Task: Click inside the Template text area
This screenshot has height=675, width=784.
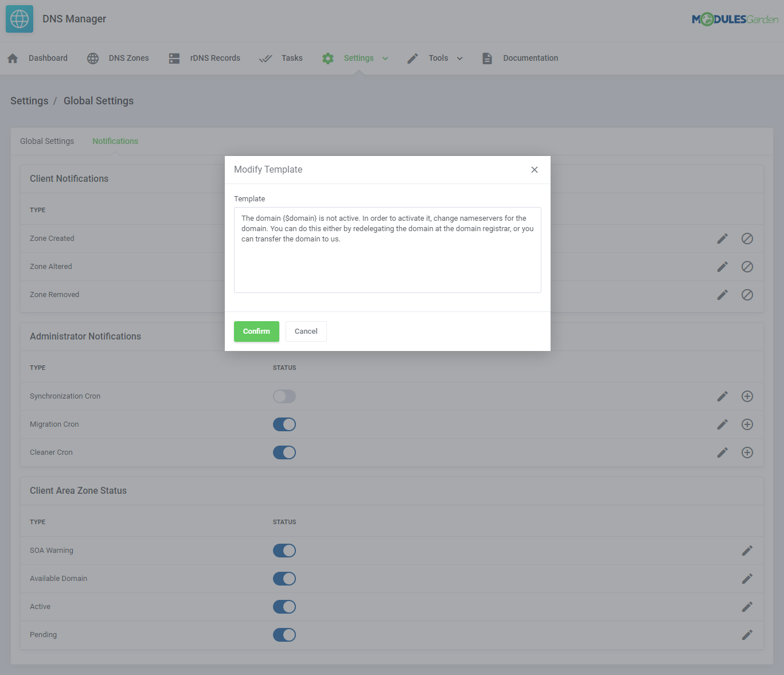Action: pyautogui.click(x=387, y=250)
